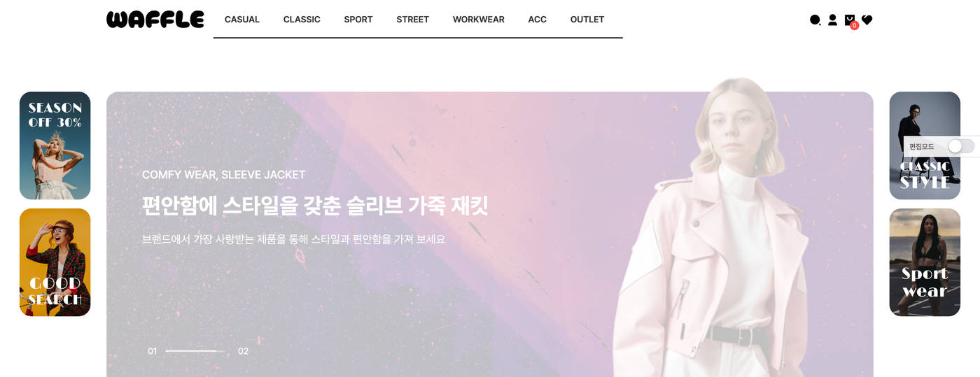Open the SPORT category
980x377 pixels.
[x=358, y=20]
